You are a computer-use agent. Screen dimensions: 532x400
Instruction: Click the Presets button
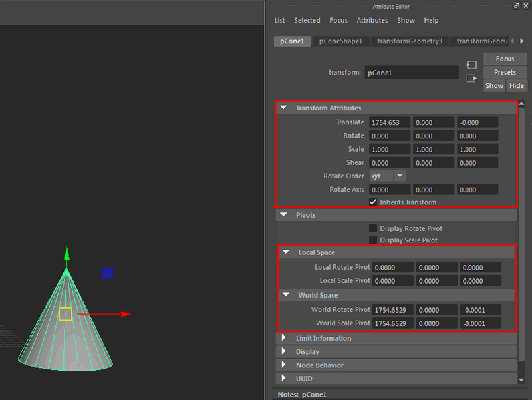click(x=505, y=72)
